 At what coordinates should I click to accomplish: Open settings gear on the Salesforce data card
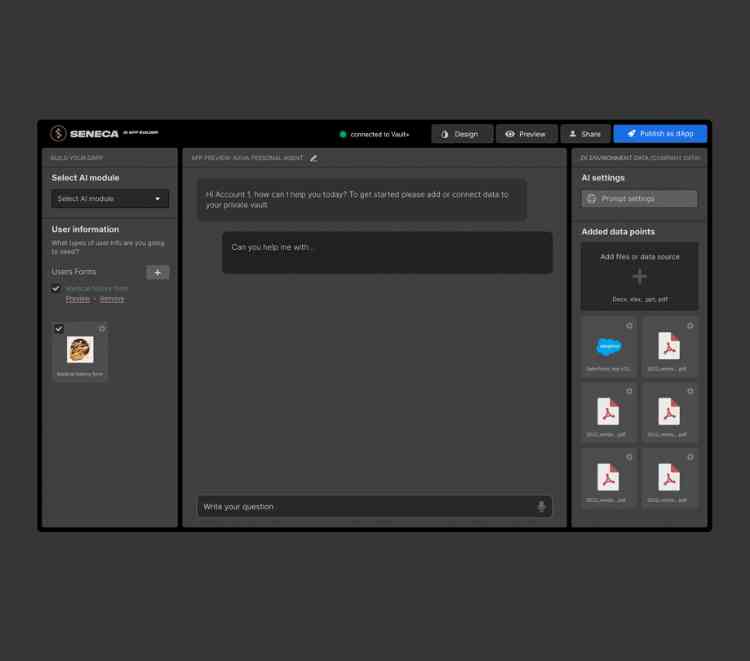click(x=629, y=326)
